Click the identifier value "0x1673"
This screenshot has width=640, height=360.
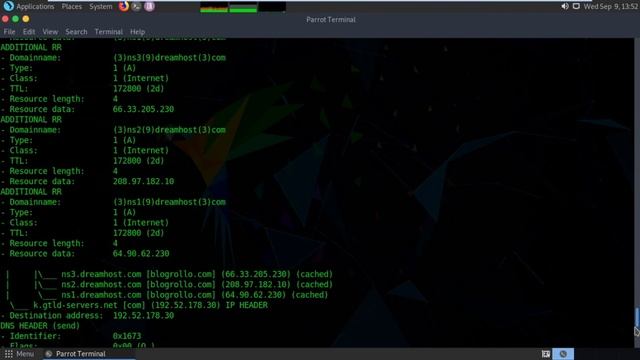pos(127,336)
